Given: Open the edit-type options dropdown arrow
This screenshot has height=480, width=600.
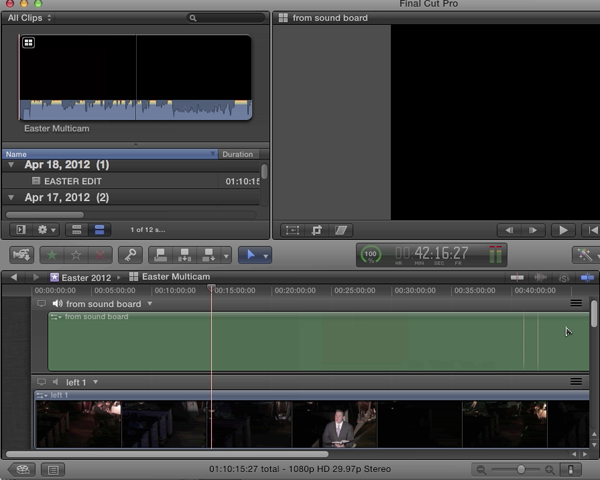Looking at the screenshot, I should pyautogui.click(x=226, y=255).
